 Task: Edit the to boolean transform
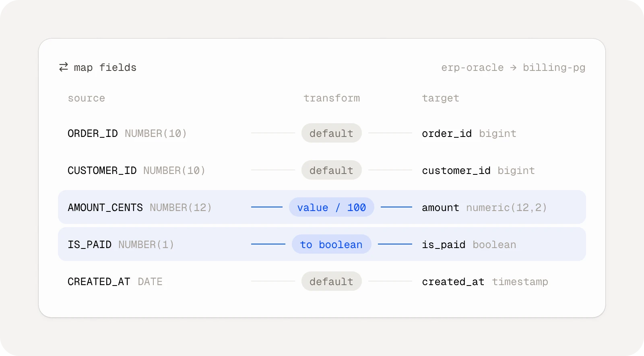(331, 244)
